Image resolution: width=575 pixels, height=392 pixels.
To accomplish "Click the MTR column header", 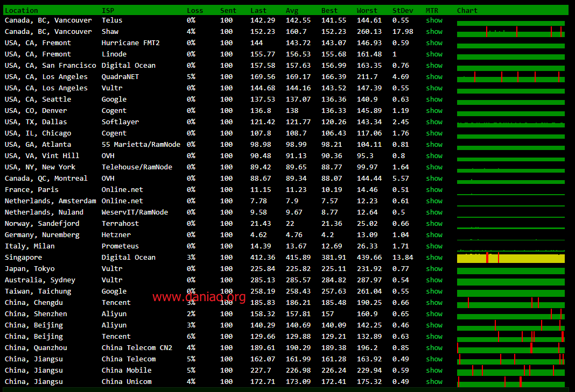I will coord(432,11).
